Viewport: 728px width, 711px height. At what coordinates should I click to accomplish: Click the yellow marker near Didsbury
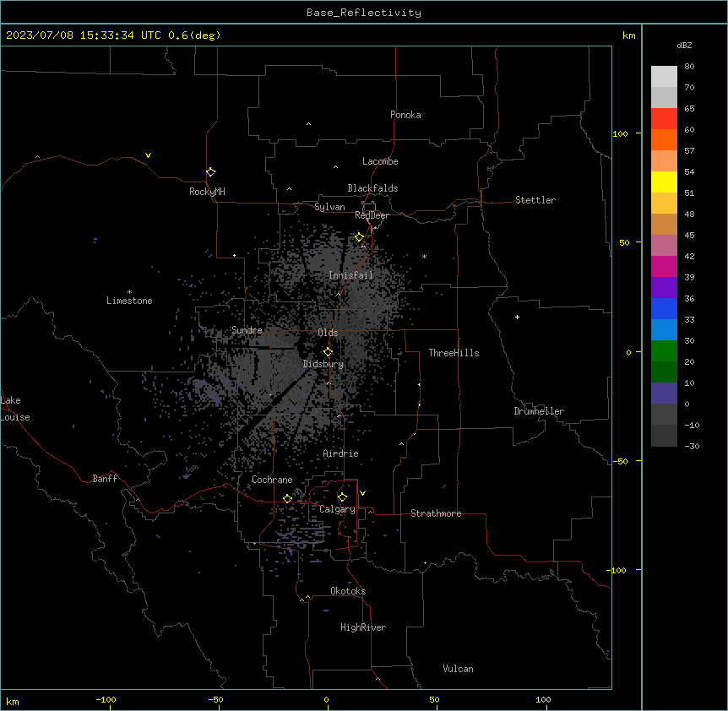(x=328, y=352)
